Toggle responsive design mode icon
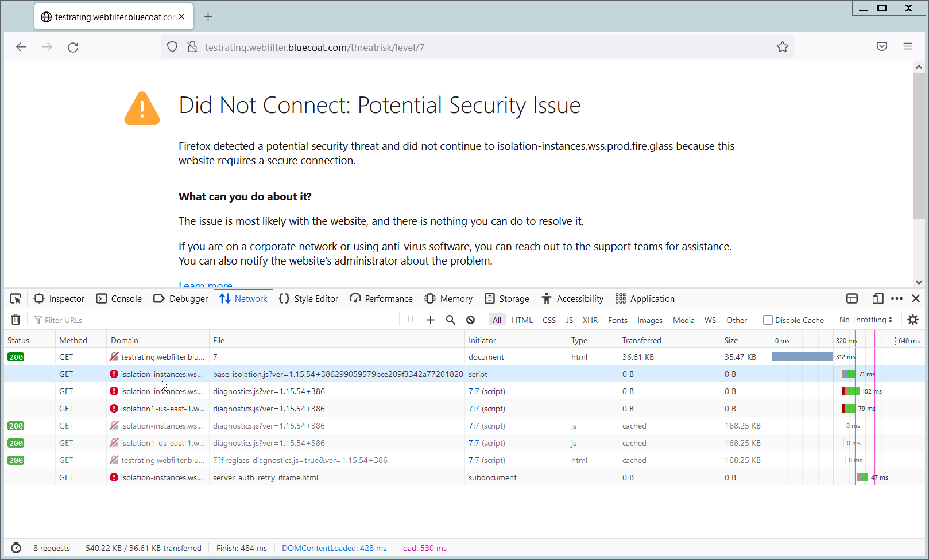The image size is (929, 560). [877, 298]
